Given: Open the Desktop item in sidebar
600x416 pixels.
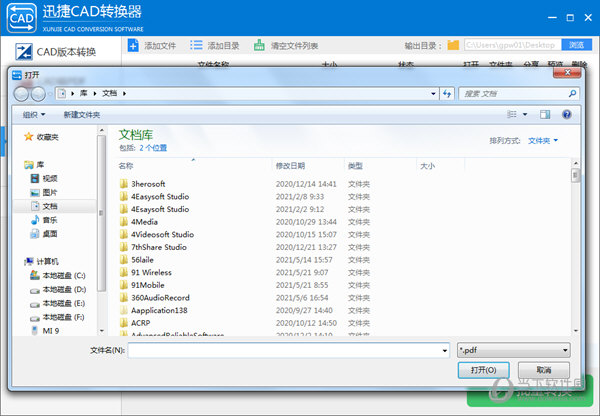Looking at the screenshot, I should 44,234.
